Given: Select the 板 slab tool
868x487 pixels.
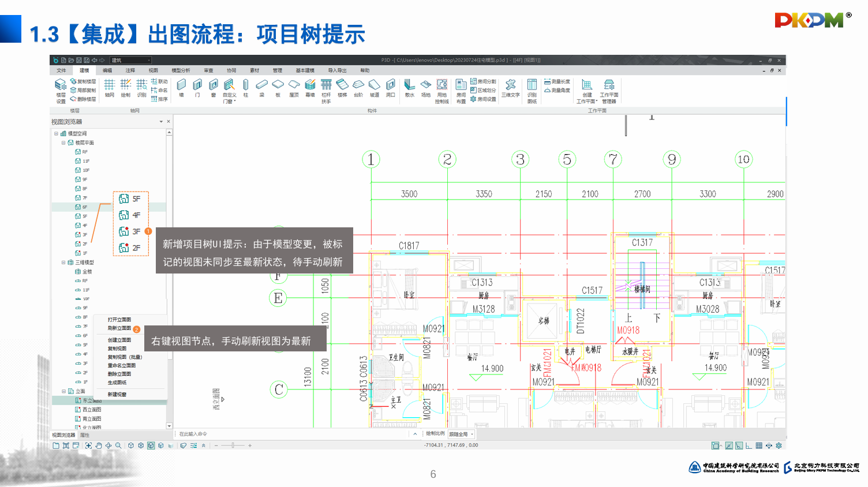Looking at the screenshot, I should [278, 88].
